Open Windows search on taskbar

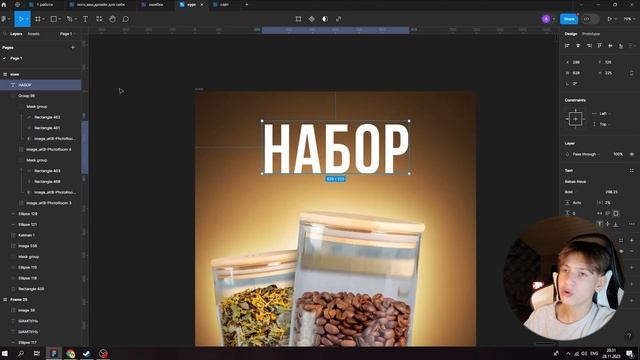click(20, 353)
